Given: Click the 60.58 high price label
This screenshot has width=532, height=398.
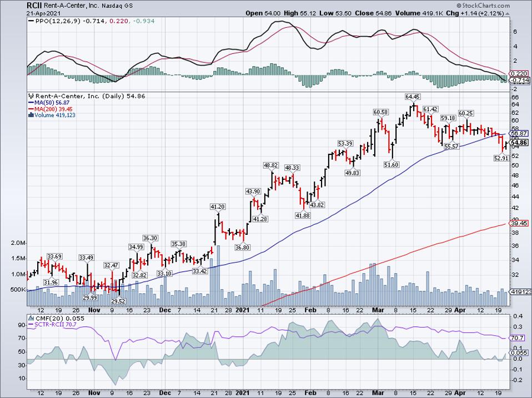Looking at the screenshot, I should [x=381, y=112].
